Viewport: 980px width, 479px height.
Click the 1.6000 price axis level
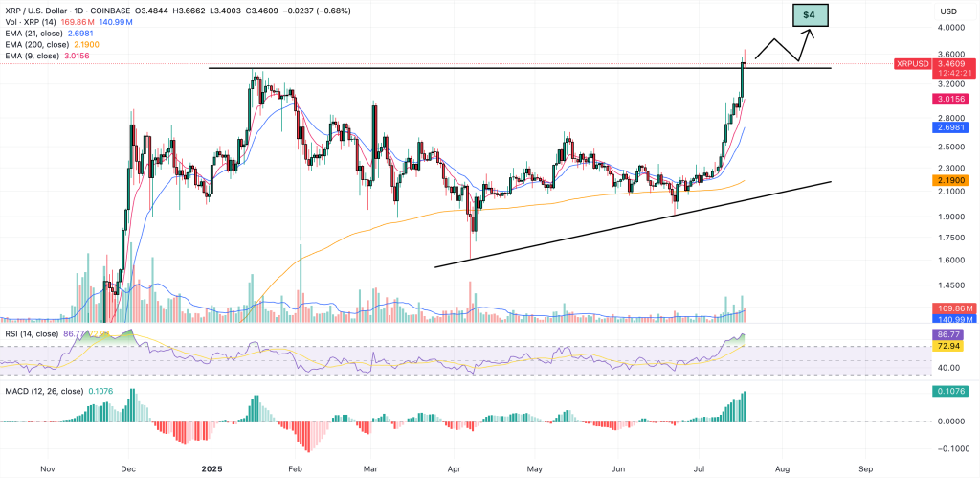952,261
